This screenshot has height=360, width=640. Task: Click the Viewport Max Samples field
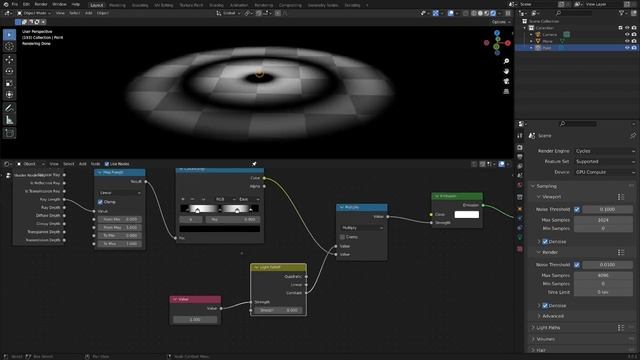603,220
